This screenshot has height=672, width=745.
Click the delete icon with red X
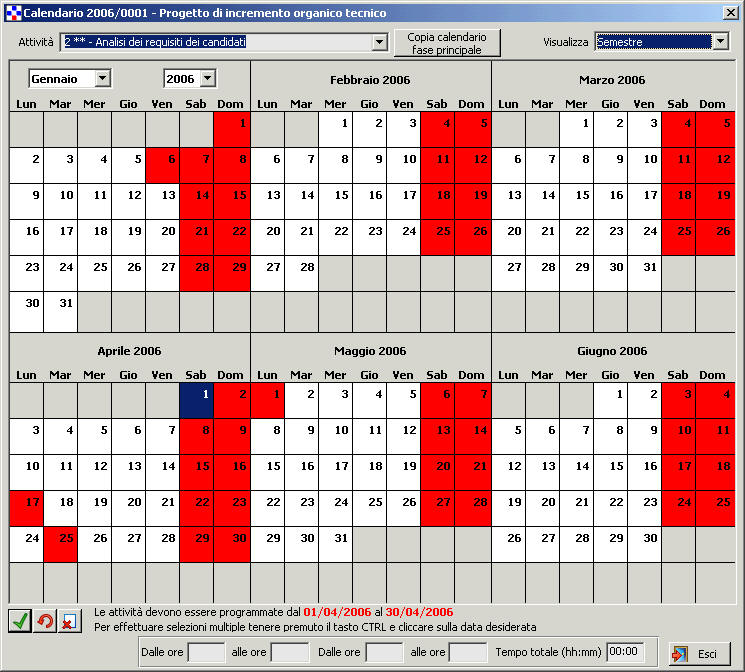68,621
